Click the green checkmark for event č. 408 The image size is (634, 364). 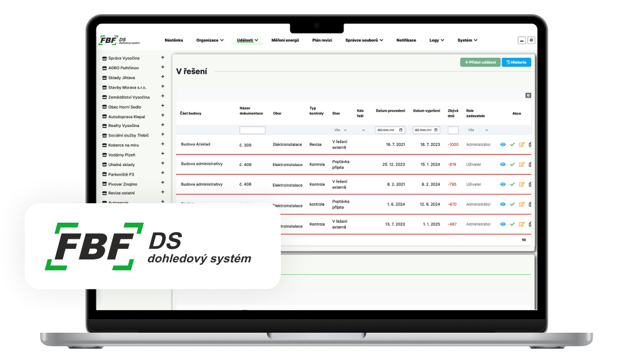(512, 184)
